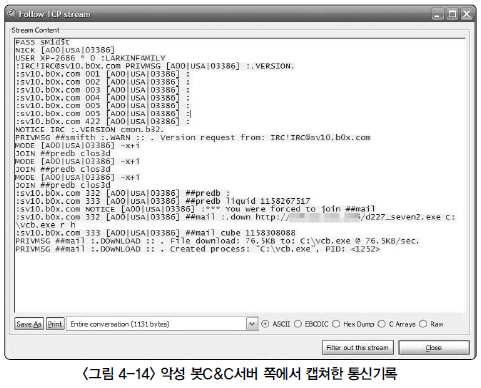Click the PASS line in stream content

[42, 42]
